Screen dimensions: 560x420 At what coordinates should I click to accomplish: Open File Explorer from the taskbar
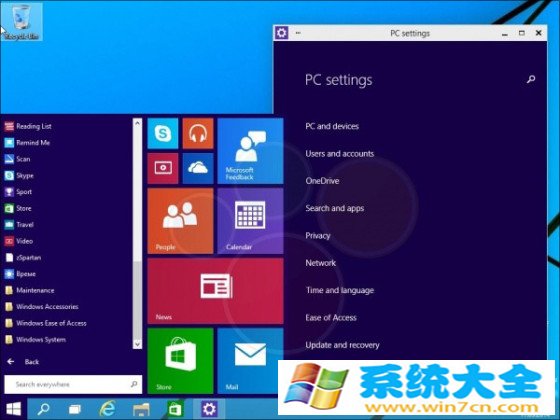141,409
